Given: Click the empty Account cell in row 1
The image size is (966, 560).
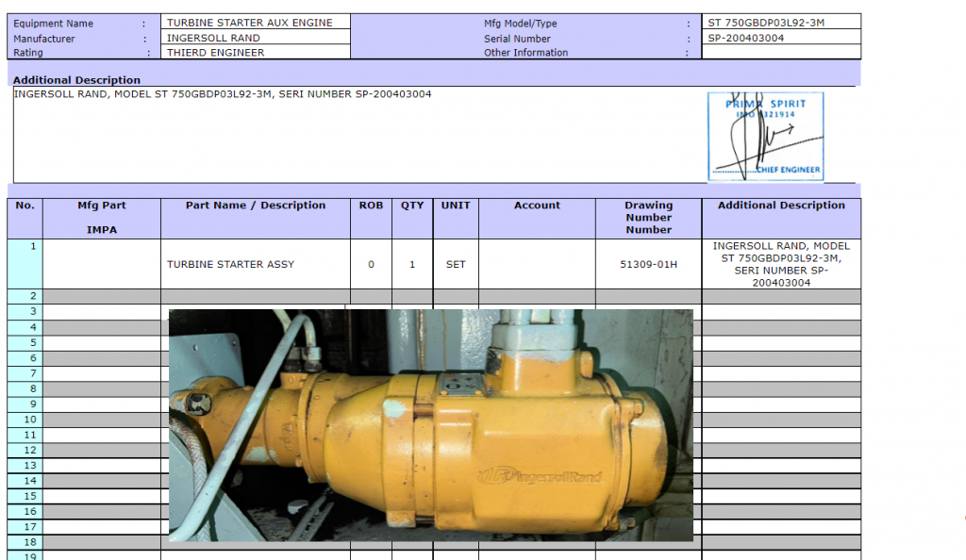Looking at the screenshot, I should [x=537, y=265].
